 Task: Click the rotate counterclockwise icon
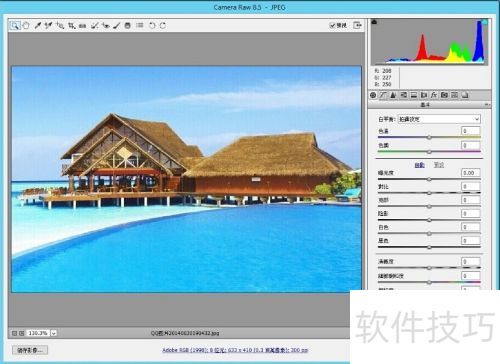(152, 25)
